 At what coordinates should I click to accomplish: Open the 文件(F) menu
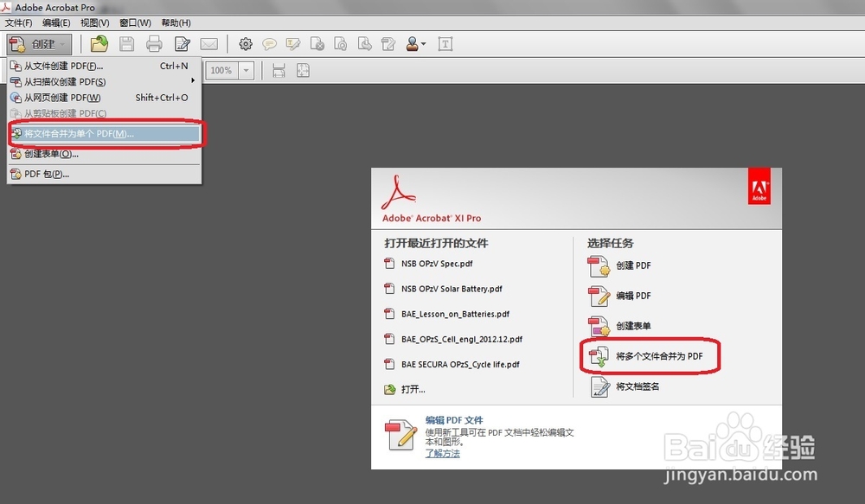click(19, 22)
